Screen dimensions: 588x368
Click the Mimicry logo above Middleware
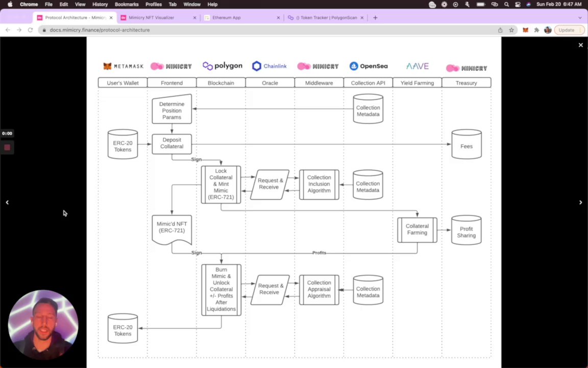pyautogui.click(x=318, y=66)
